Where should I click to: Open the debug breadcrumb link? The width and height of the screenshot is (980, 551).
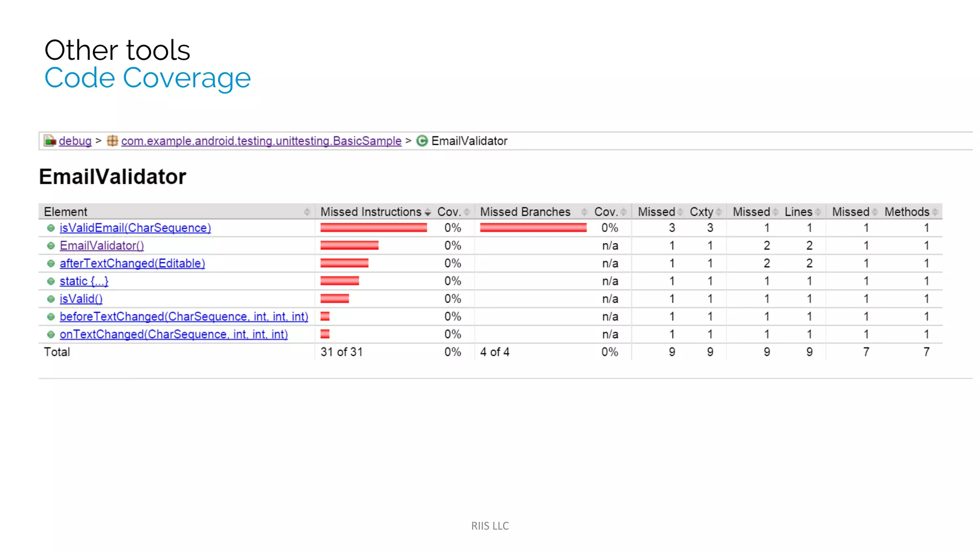coord(75,141)
